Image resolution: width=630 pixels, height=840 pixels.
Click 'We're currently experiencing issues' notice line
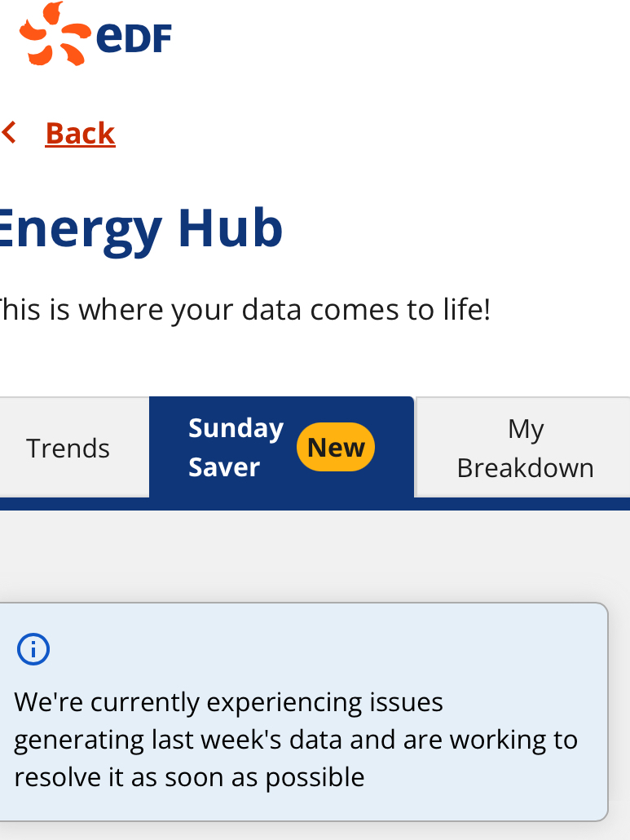(228, 702)
